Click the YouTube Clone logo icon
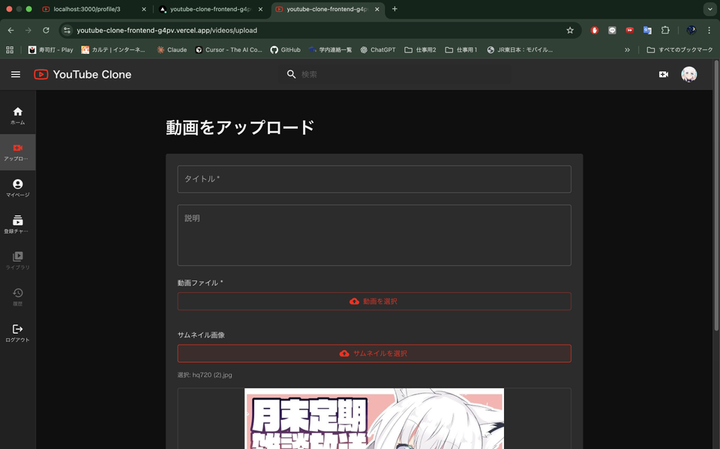720x449 pixels. [x=41, y=74]
